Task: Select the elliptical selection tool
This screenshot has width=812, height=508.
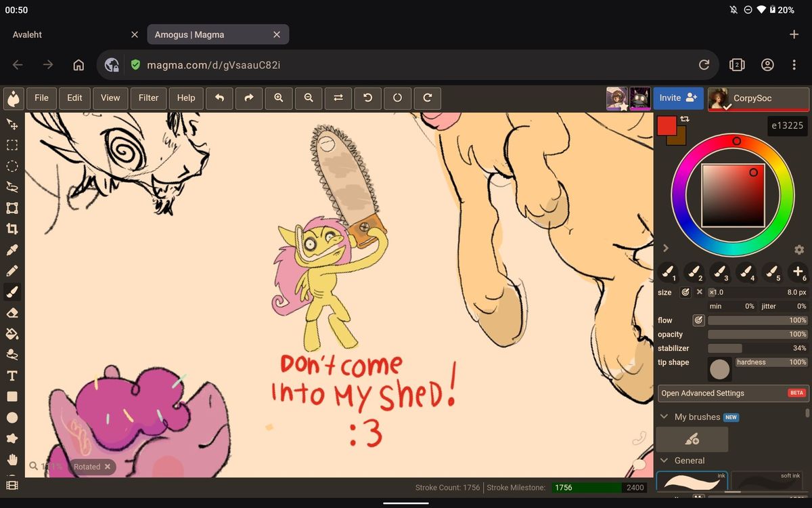Action: (x=12, y=166)
